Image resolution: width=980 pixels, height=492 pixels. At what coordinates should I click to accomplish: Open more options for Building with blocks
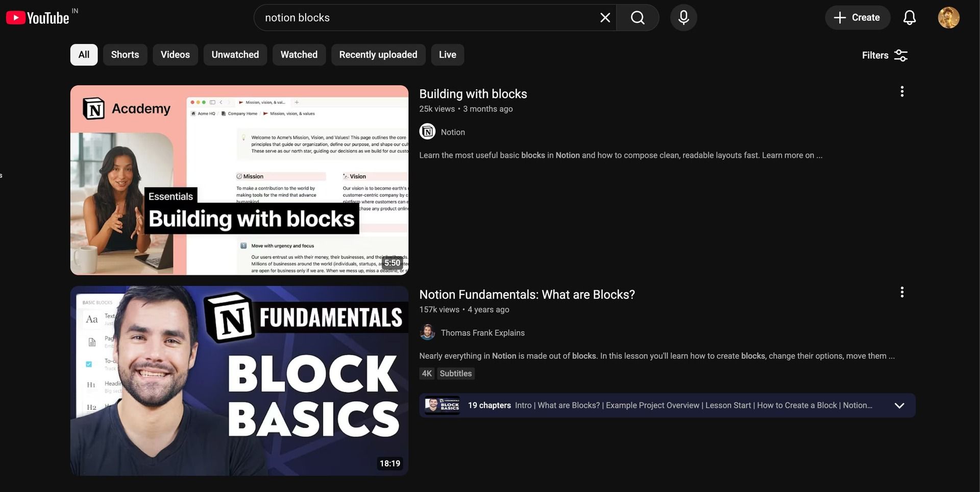(x=902, y=91)
